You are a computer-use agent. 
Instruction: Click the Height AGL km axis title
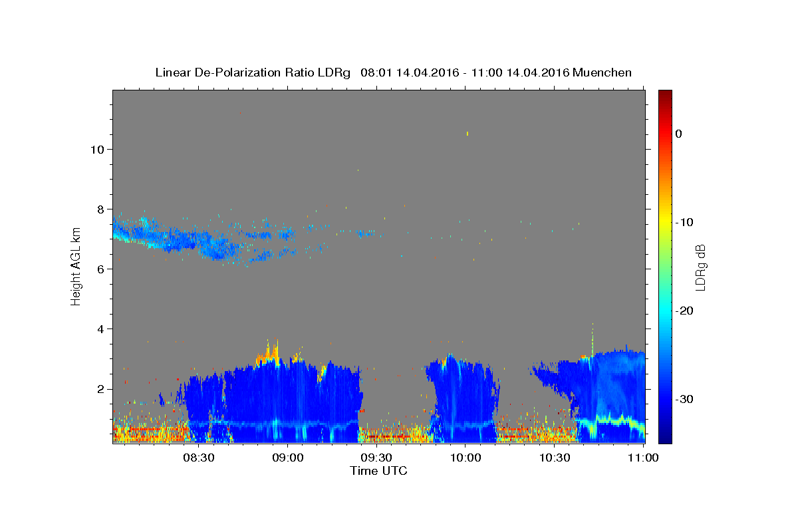[x=76, y=266]
